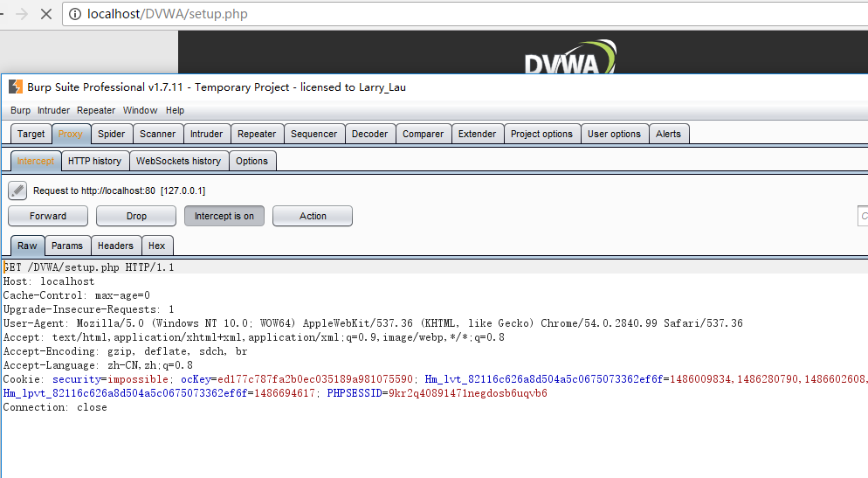Open the Comparer tab
The image size is (868, 478).
423,134
